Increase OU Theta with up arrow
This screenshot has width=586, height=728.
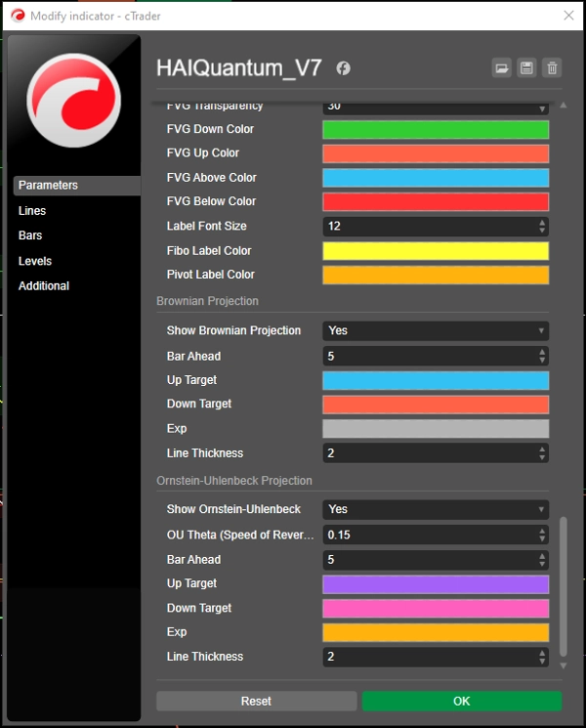(542, 531)
